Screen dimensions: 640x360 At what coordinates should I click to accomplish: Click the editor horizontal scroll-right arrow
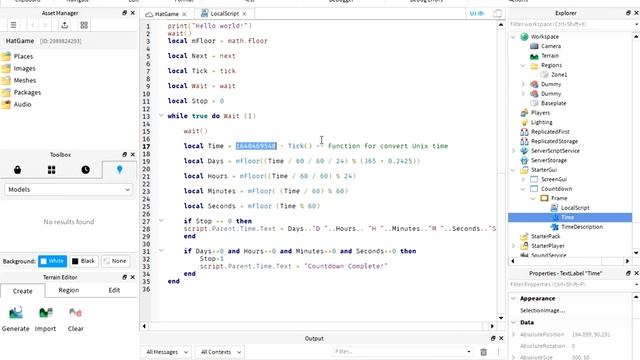point(492,326)
